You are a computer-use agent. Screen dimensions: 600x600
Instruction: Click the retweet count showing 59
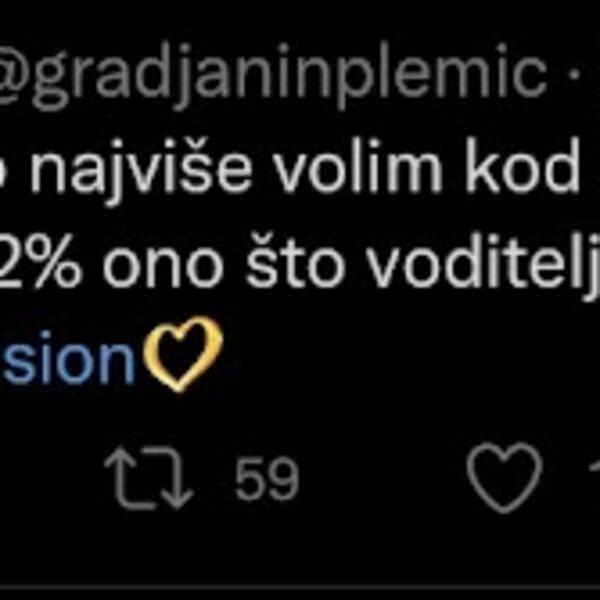(267, 480)
